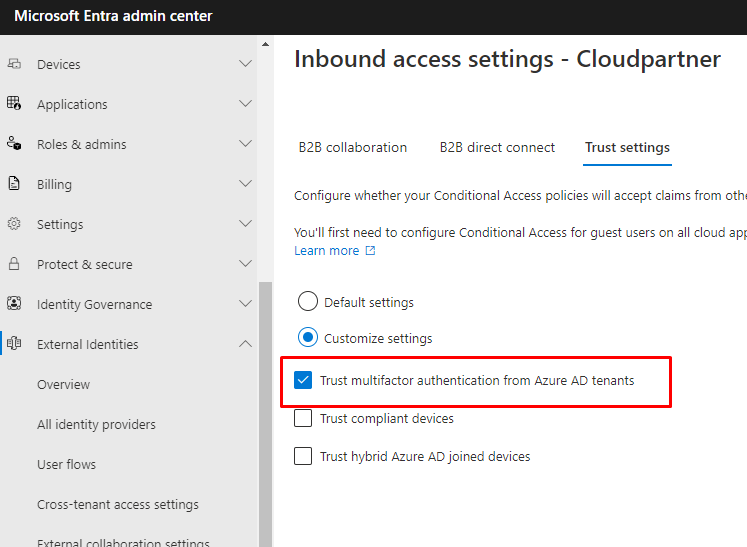Click the Devices sidebar icon
The height and width of the screenshot is (547, 747).
click(x=14, y=64)
